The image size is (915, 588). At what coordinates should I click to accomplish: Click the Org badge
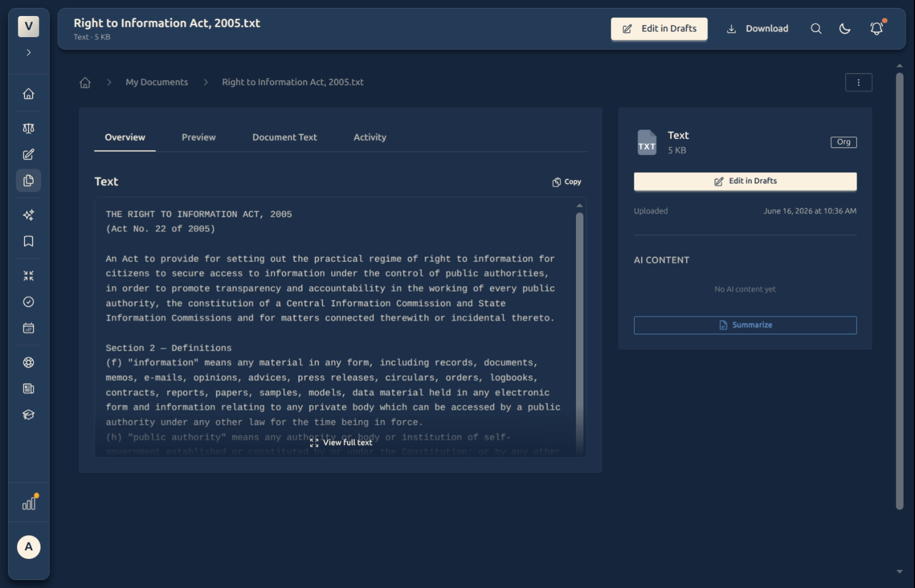(x=844, y=142)
